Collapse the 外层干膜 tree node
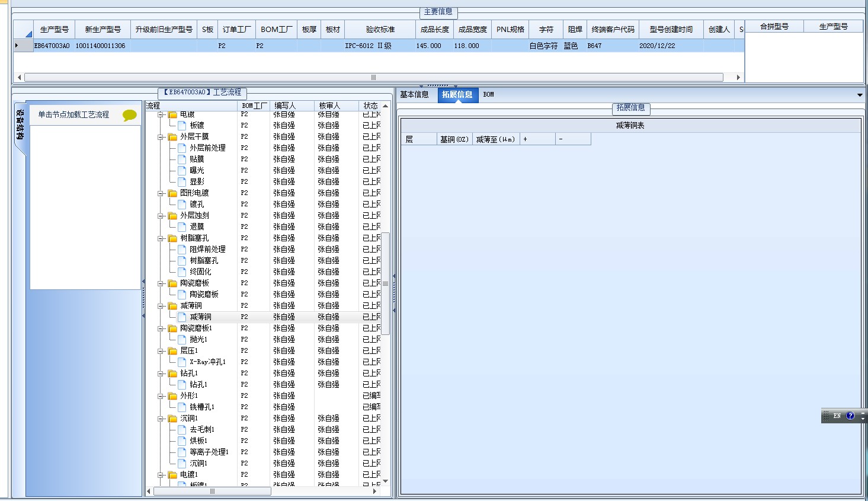This screenshot has height=501, width=868. click(x=161, y=137)
